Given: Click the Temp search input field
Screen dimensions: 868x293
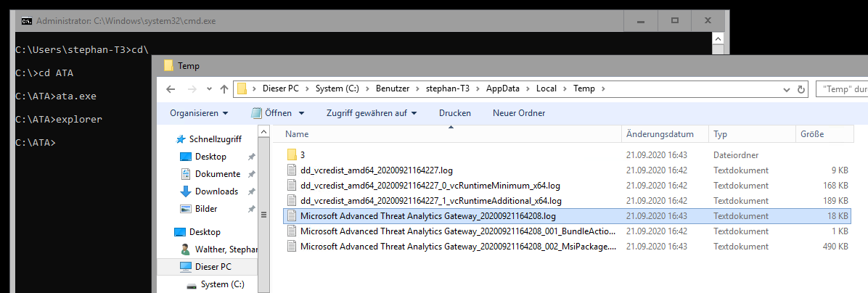Looking at the screenshot, I should pyautogui.click(x=841, y=88).
